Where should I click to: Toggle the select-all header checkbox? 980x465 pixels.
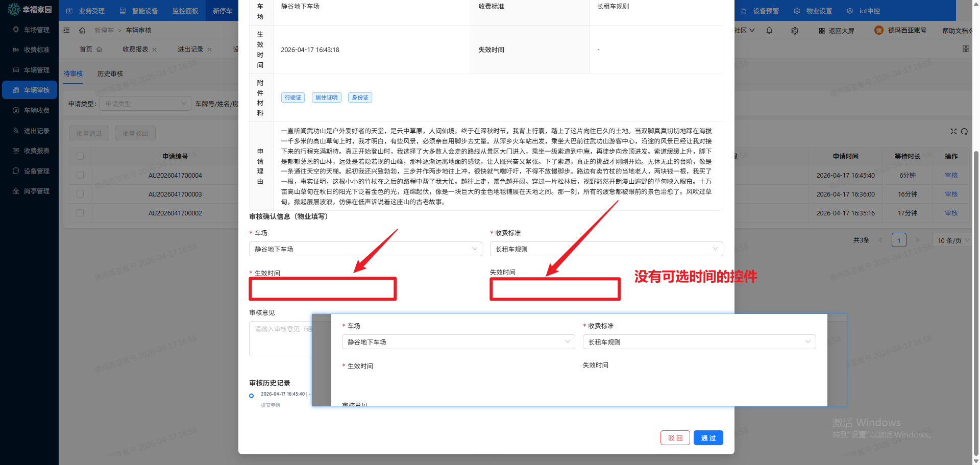80,156
